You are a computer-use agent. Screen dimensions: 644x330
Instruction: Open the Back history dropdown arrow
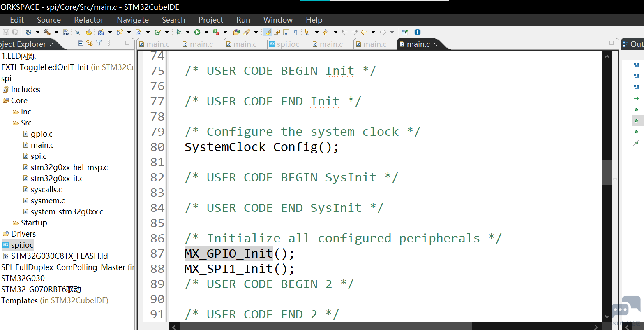click(x=373, y=32)
